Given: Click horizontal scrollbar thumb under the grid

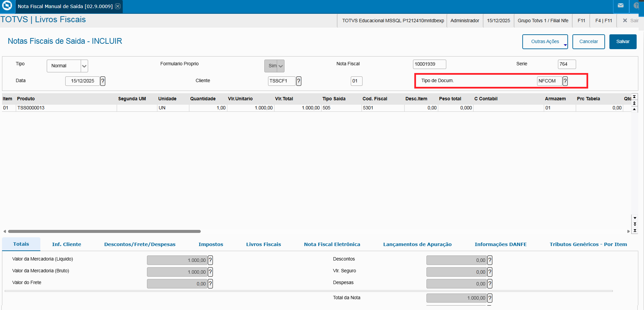Looking at the screenshot, I should [x=104, y=231].
